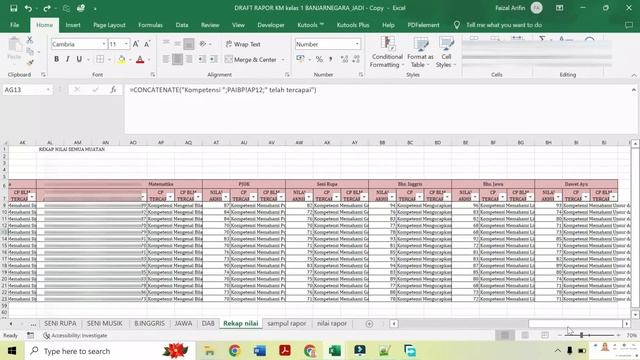Open the SENI RUPA sheet tab
640x360 pixels.
(60, 323)
